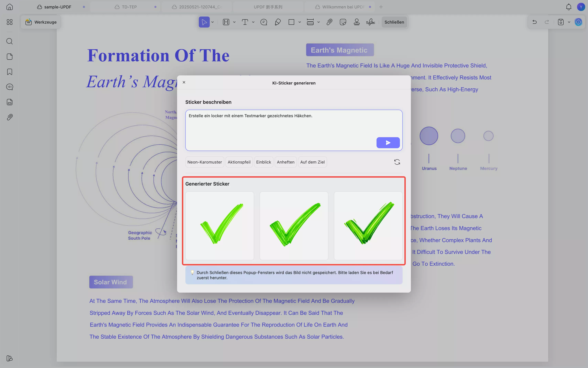
Task: Switch to the Willkommen bei UPDF tab
Action: (343, 7)
